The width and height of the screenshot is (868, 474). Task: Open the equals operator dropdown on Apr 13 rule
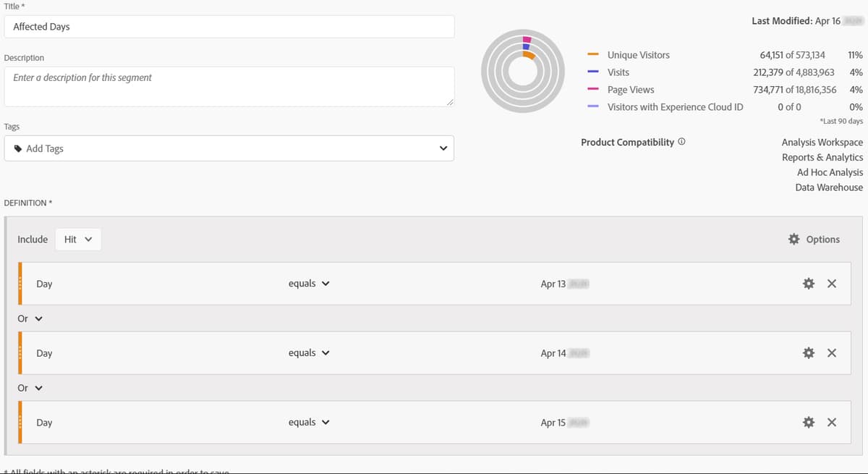(309, 284)
